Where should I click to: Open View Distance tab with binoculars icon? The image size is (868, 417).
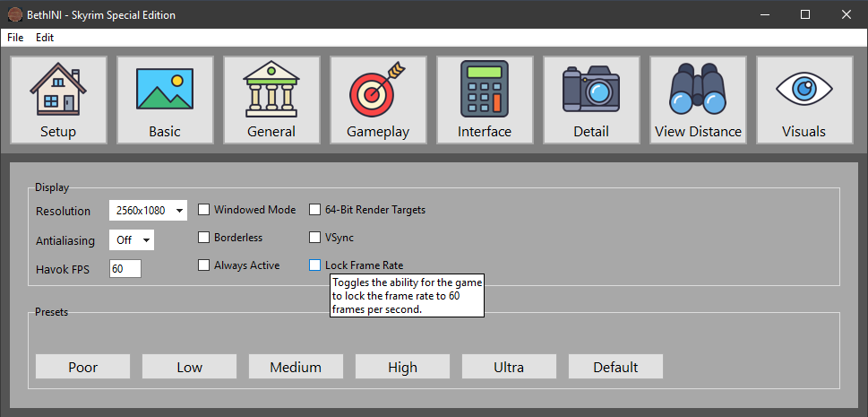point(698,100)
